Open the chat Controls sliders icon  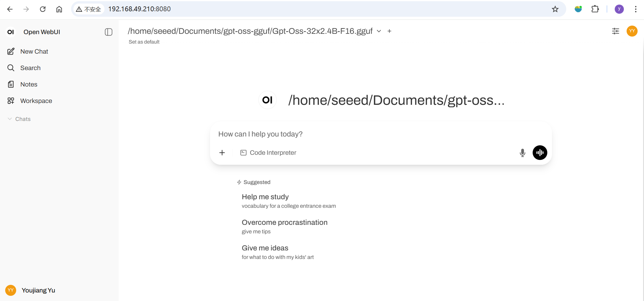[615, 31]
